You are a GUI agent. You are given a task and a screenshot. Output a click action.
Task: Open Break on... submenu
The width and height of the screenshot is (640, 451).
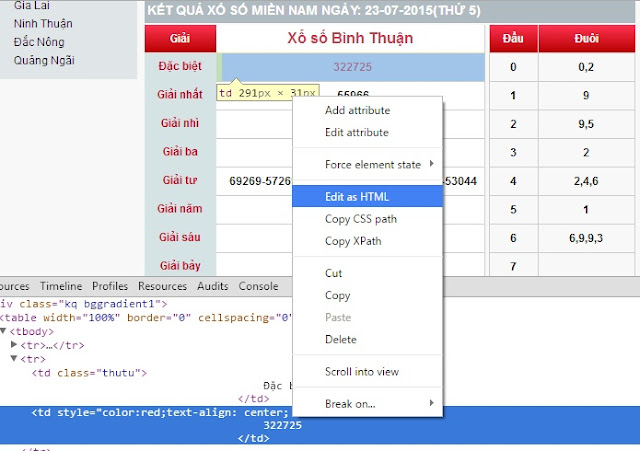(367, 404)
